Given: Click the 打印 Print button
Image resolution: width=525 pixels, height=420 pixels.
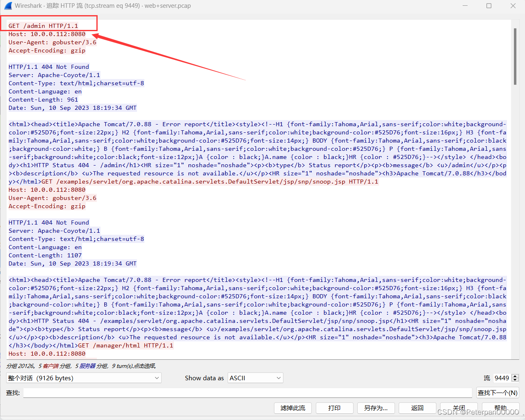Looking at the screenshot, I should [x=334, y=408].
